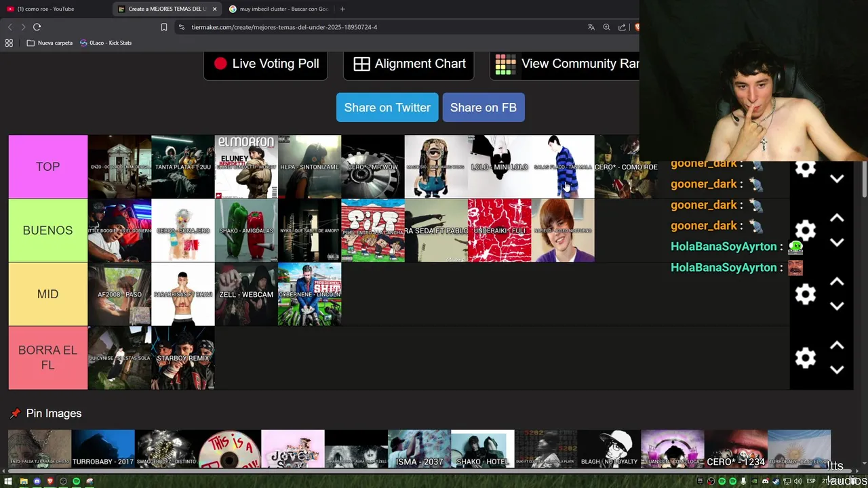Select the 'UNDERAIKI - FULI' image
The width and height of the screenshot is (868, 488).
(500, 230)
